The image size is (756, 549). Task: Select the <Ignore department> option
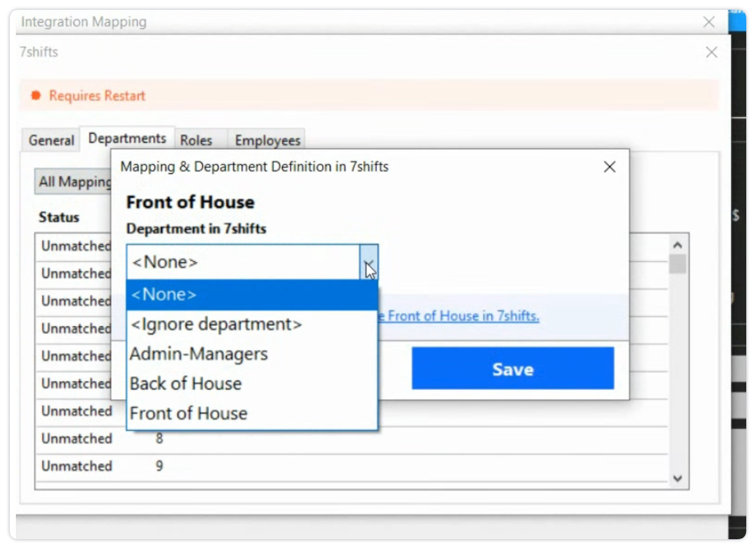point(216,325)
